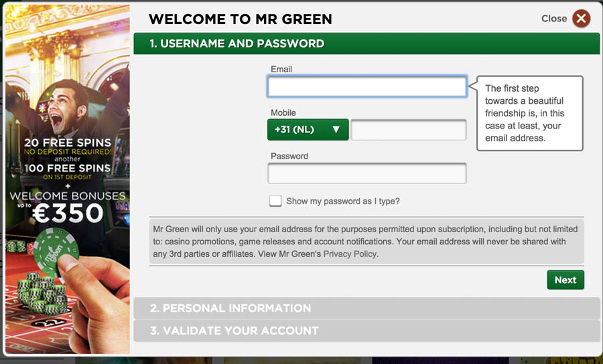The height and width of the screenshot is (364, 603).
Task: Enable Show my password as I type checkbox
Action: coord(275,201)
